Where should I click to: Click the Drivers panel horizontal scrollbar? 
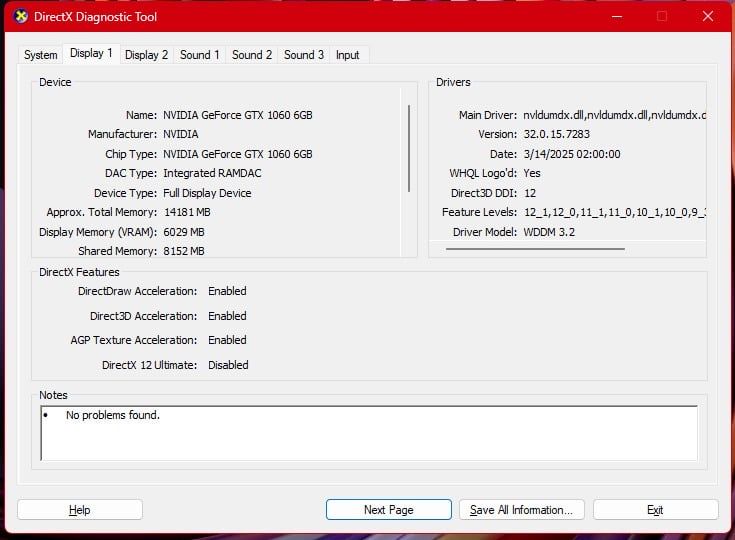coord(535,249)
